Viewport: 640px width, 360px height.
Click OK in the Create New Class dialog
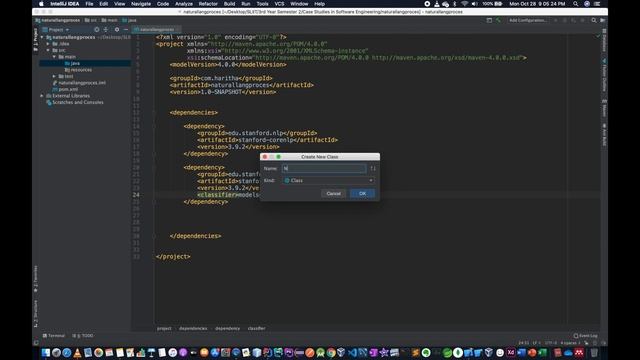coord(362,193)
